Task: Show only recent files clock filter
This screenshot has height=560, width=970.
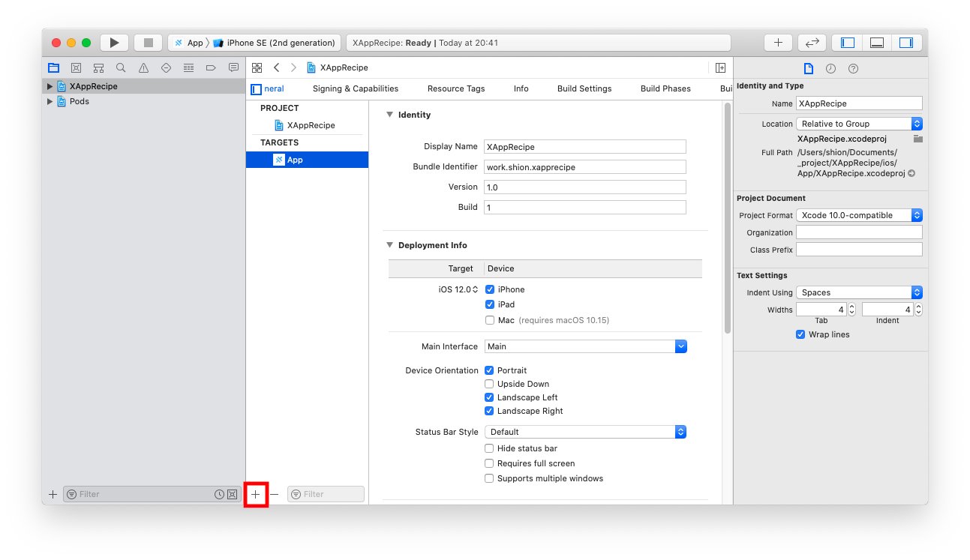Action: [x=219, y=494]
